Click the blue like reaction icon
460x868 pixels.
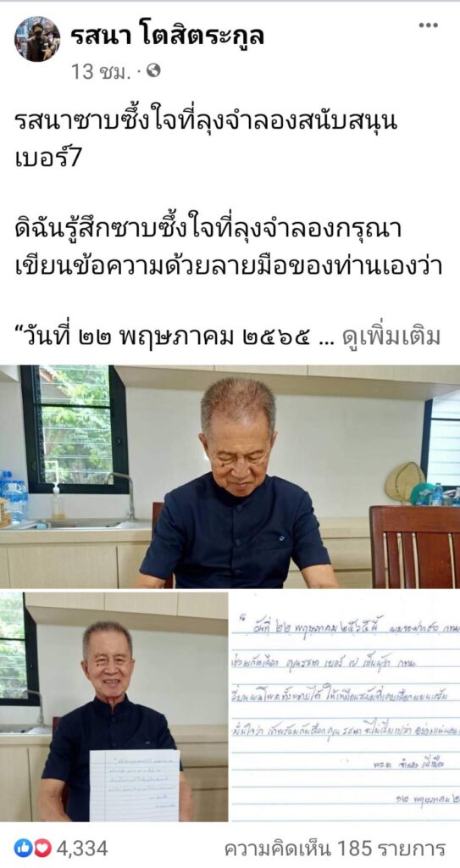(x=23, y=848)
